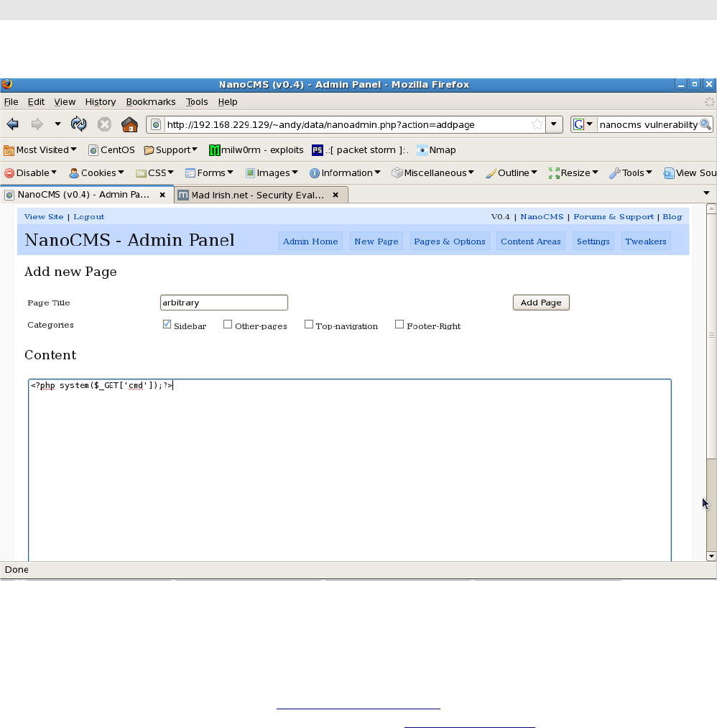Click the Add Page button
Viewport: 717px width, 728px height.
541,303
